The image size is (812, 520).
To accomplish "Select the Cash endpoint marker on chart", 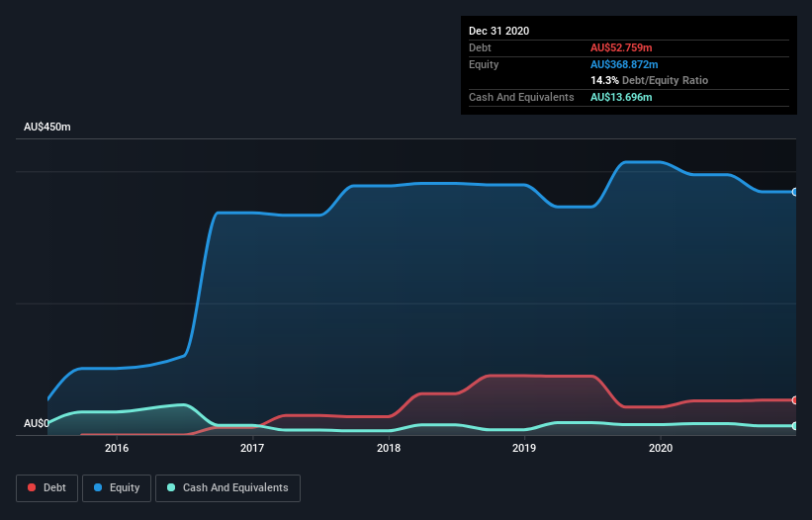I will tap(795, 426).
